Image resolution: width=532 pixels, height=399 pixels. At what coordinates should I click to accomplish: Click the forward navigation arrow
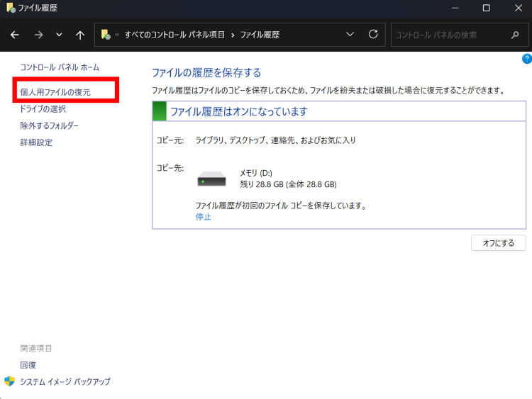pyautogui.click(x=38, y=35)
